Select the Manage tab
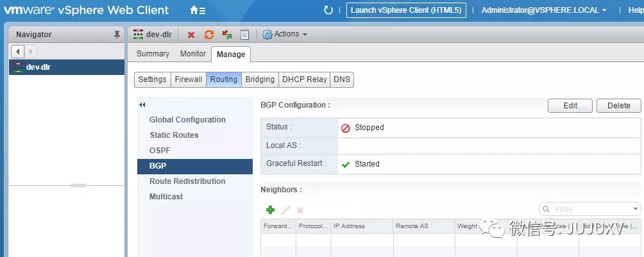644x257 pixels. pos(231,54)
